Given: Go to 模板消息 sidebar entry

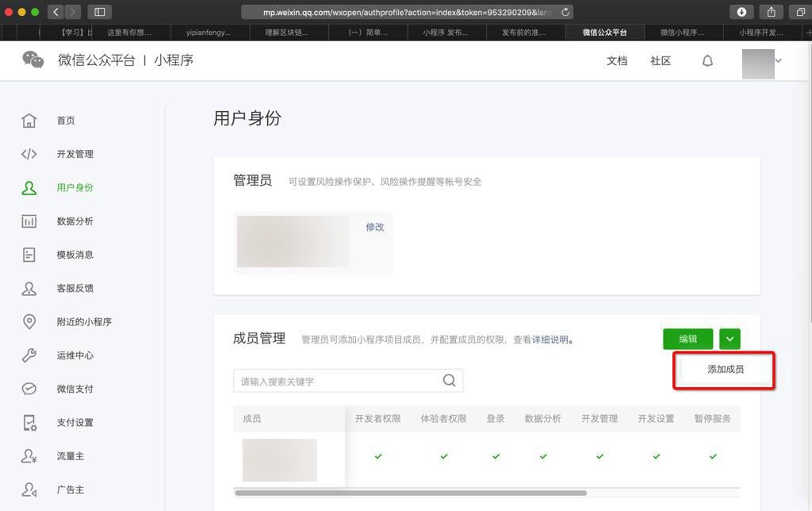Looking at the screenshot, I should pyautogui.click(x=75, y=255).
